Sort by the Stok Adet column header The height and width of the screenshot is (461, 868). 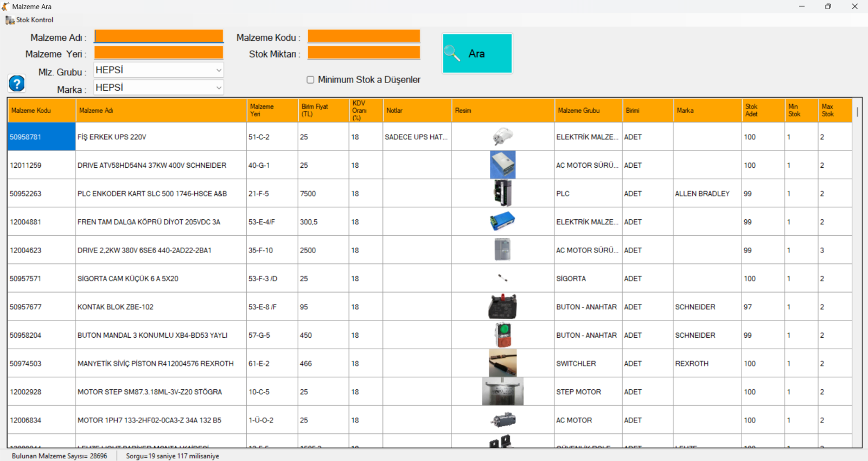(x=763, y=110)
